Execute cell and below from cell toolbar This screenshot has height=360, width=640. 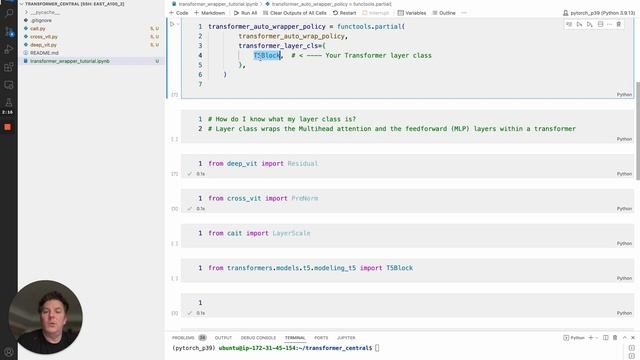point(589,24)
